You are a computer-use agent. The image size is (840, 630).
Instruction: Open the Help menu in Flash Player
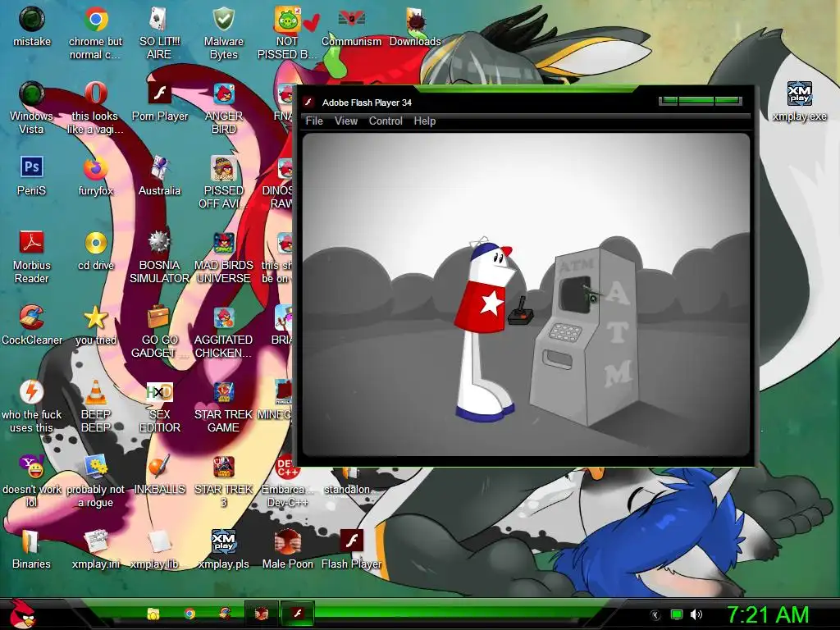(x=425, y=121)
